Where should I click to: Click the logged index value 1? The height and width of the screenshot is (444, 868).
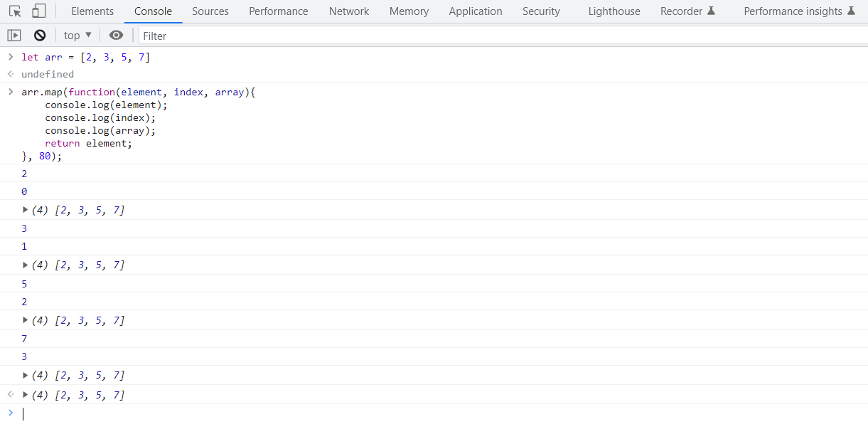pos(24,246)
